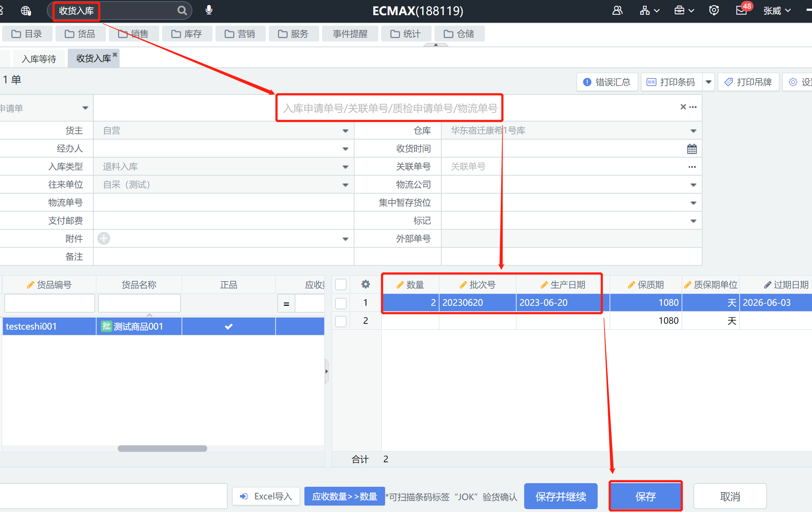Screen dimensions: 812x512
Task: Open the 服务 menu
Action: click(294, 34)
